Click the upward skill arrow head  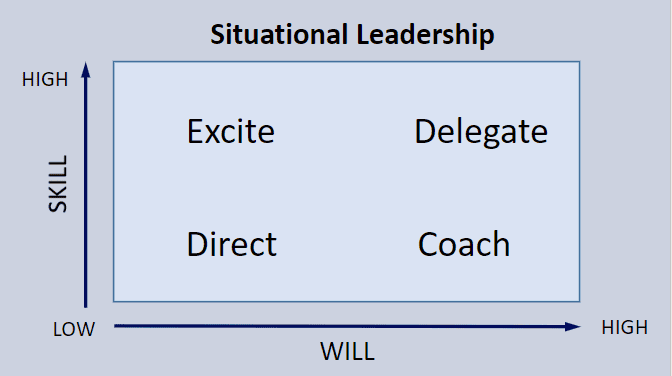coord(86,70)
